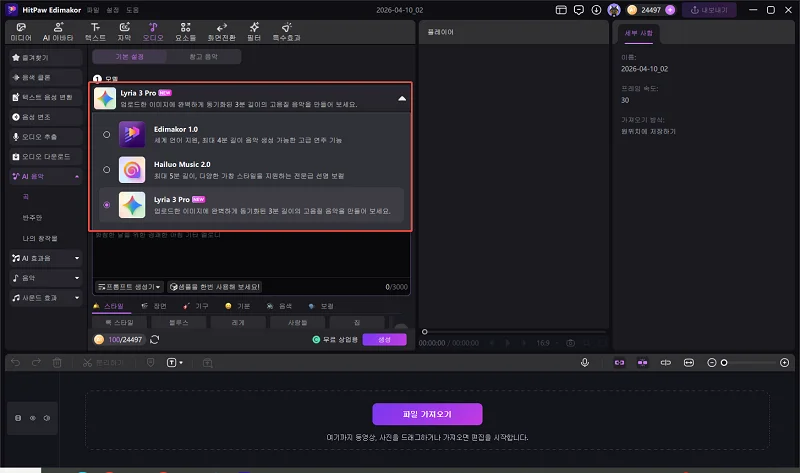Select the Lyria 3 Pro radio button

tap(107, 205)
